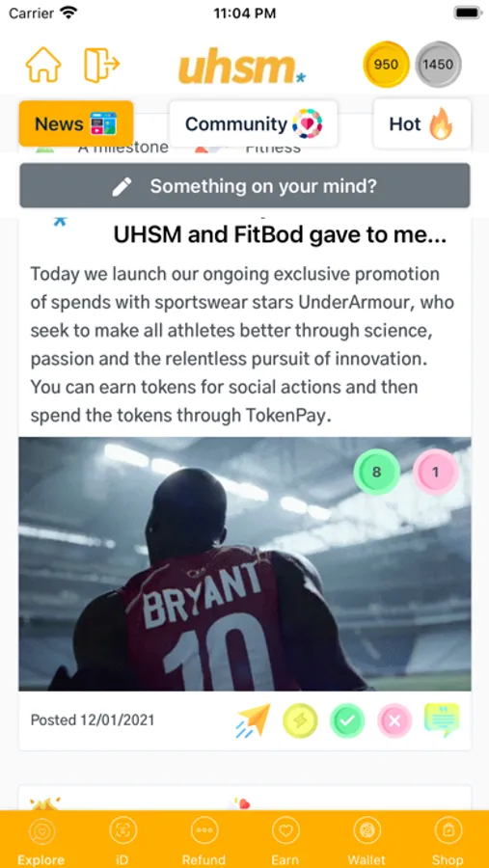
Task: Switch to the News tab
Action: click(76, 123)
